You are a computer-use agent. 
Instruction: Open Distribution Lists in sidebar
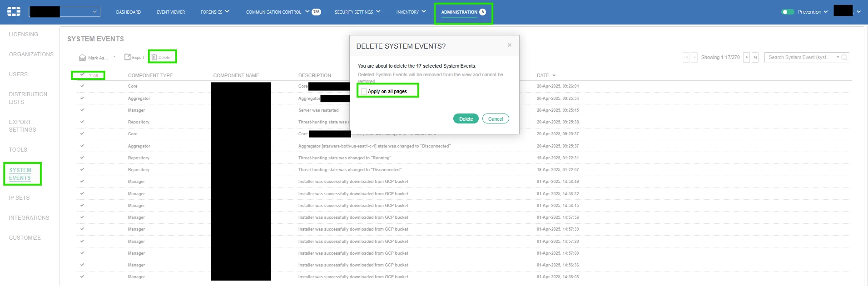(x=28, y=98)
